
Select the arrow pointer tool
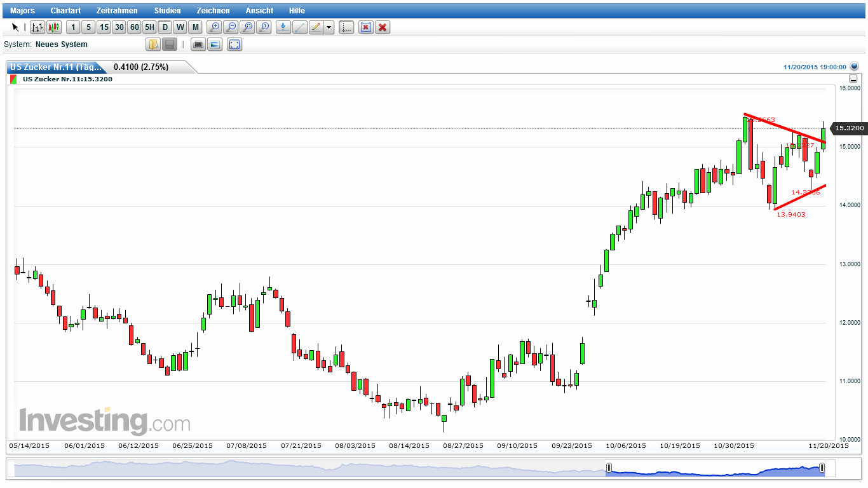pos(15,27)
